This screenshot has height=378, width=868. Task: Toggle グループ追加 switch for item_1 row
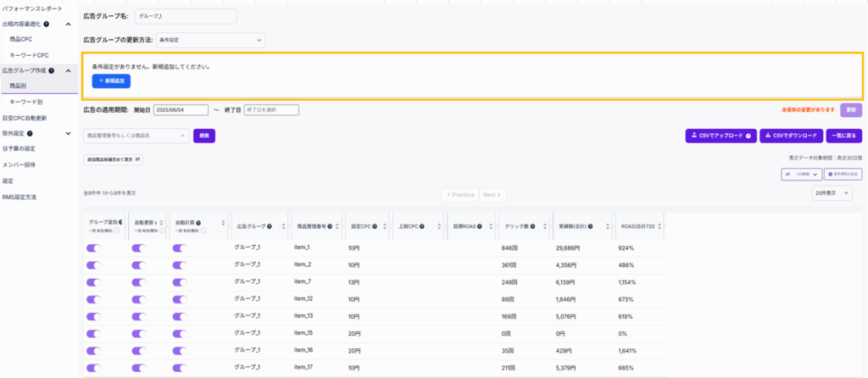tap(93, 247)
